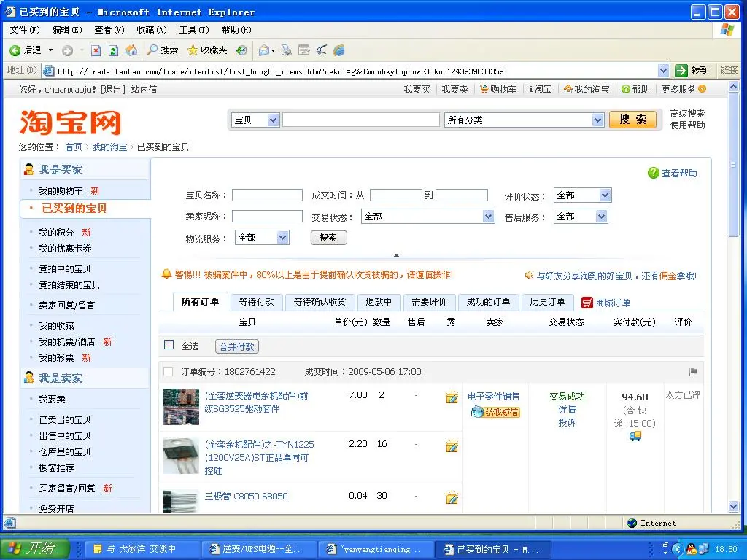Click the memo note icon for TYN1225 item
Viewport: 747px width, 560px height.
(452, 446)
